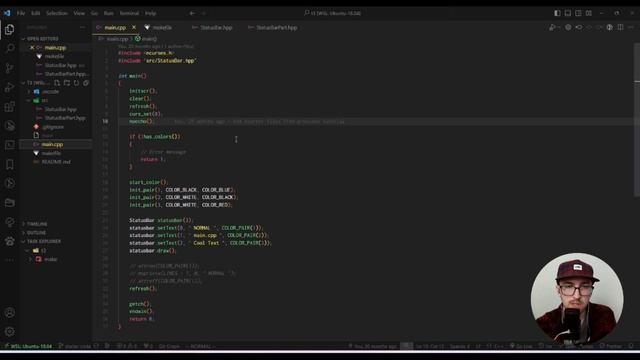
Task: Click the WSL Ubuntu remote indicator in the status bar
Action: [28, 346]
